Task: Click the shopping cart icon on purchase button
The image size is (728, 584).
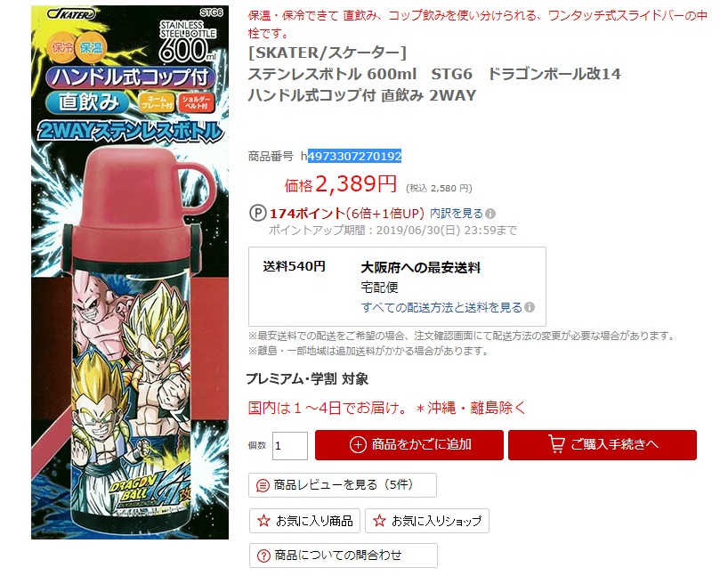Action: point(556,443)
